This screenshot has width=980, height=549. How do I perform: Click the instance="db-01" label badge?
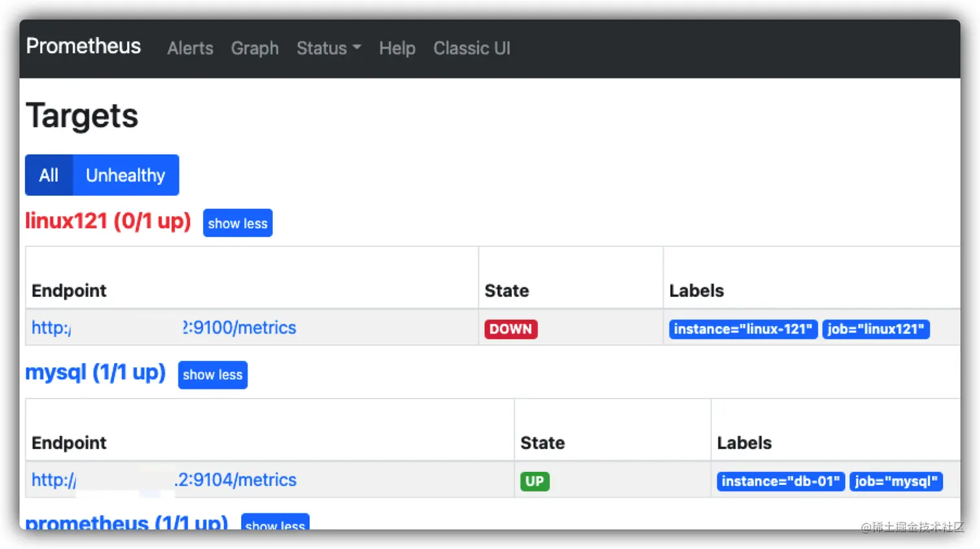(780, 481)
